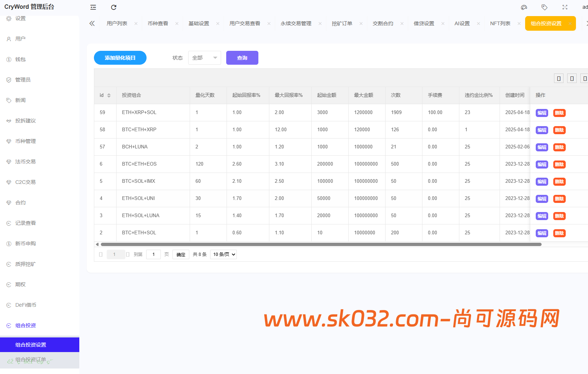Click 确定 in pagination bar
Viewport: 588px width, 374px height.
tap(181, 254)
